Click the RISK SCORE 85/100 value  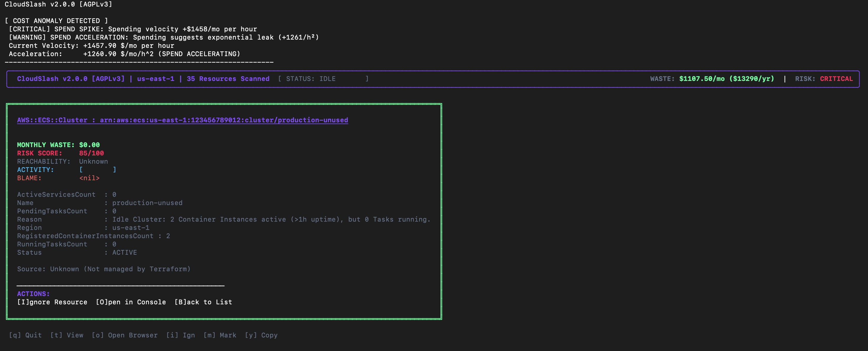tap(91, 153)
